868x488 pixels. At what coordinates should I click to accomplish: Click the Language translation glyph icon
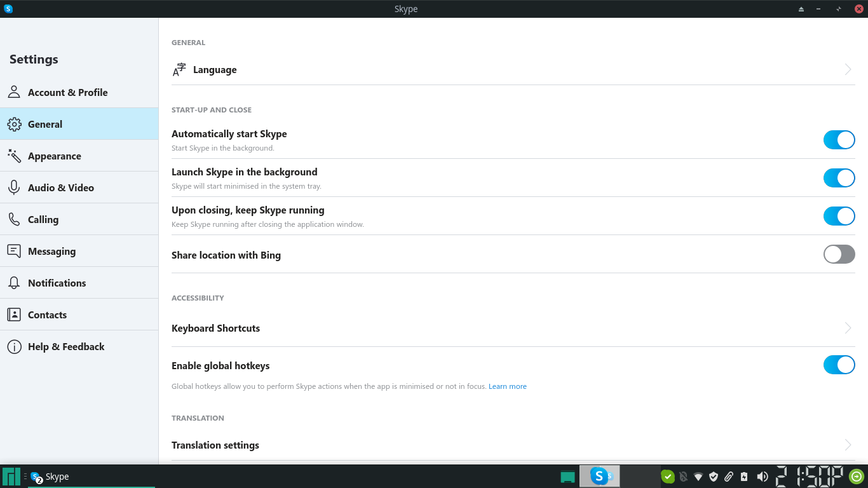[x=179, y=70]
